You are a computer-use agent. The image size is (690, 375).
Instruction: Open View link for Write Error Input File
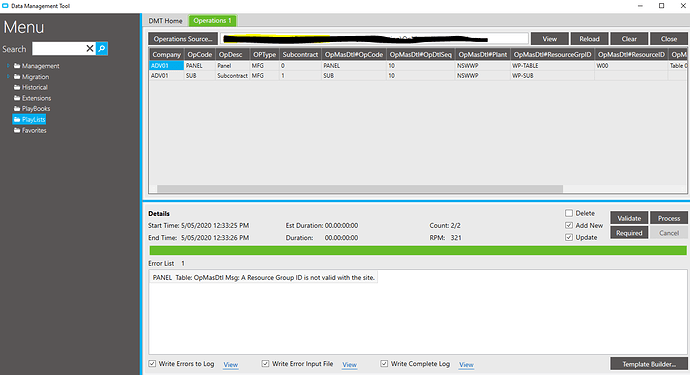click(349, 364)
